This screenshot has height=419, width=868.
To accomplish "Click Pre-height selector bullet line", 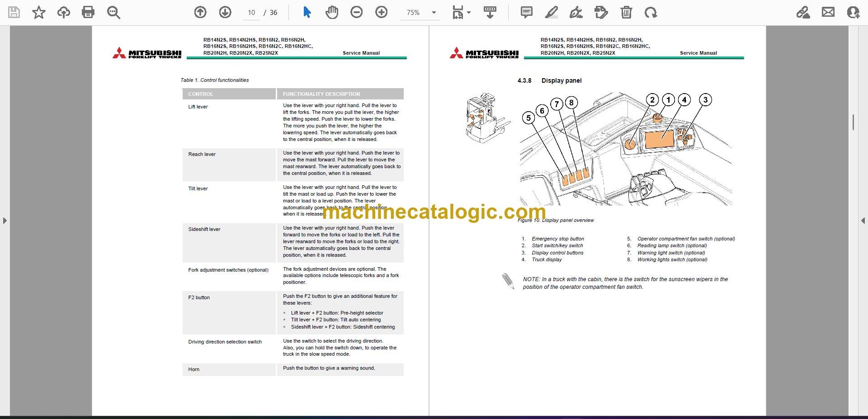I will tap(337, 313).
